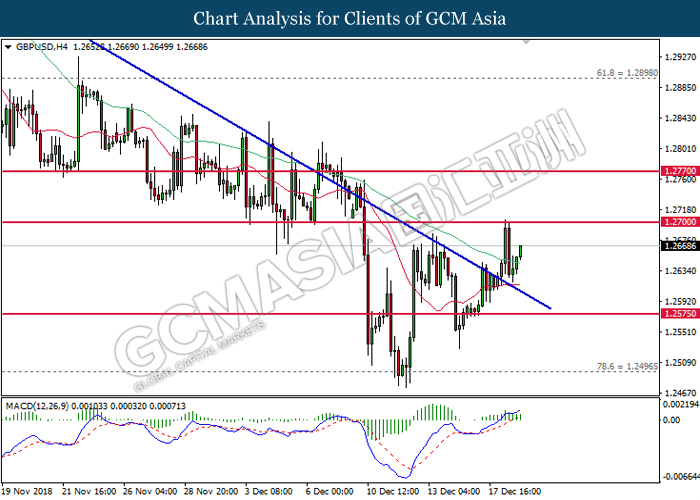Viewport: 700px width, 500px height.
Task: Click the 19 Nov 2018 date label
Action: pyautogui.click(x=27, y=491)
